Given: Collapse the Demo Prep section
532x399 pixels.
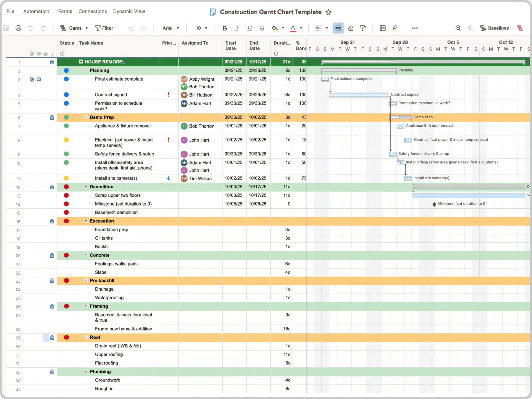Looking at the screenshot, I should pos(86,117).
